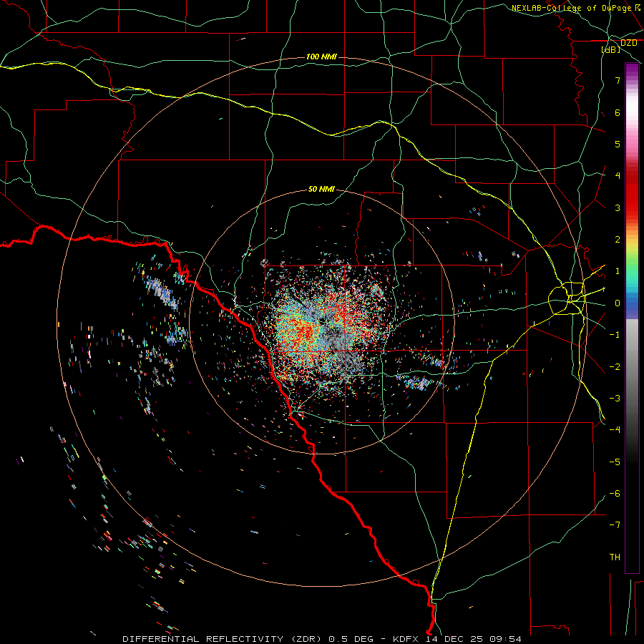
Task: Click the -3 value on color scale
Action: click(615, 399)
